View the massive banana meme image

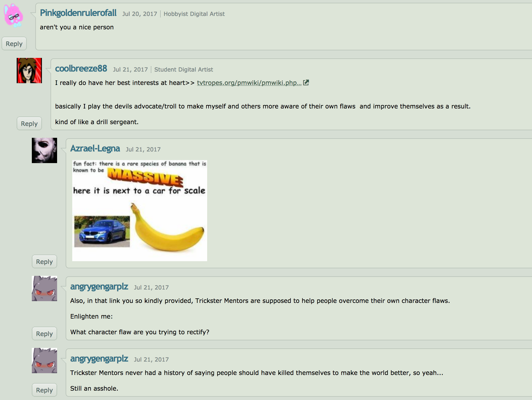(x=140, y=211)
